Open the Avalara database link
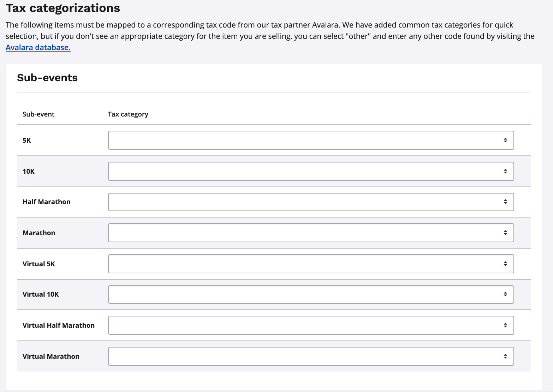 (x=38, y=48)
